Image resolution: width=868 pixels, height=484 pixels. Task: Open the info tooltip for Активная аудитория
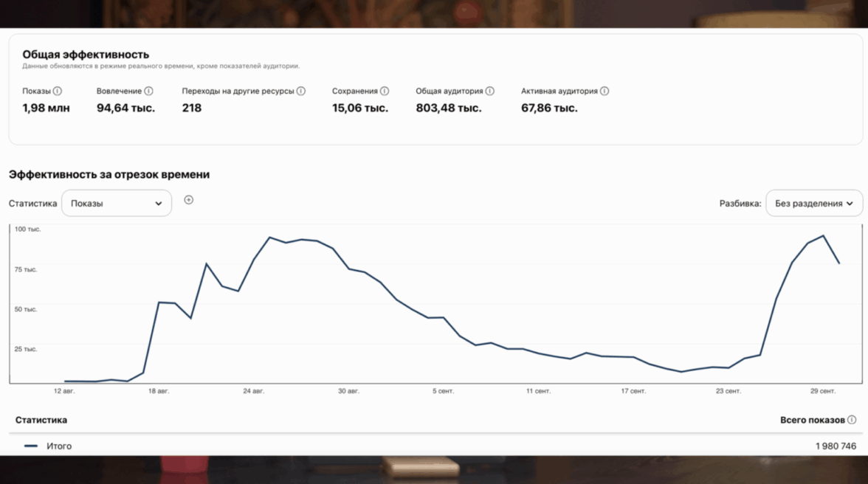(x=604, y=91)
